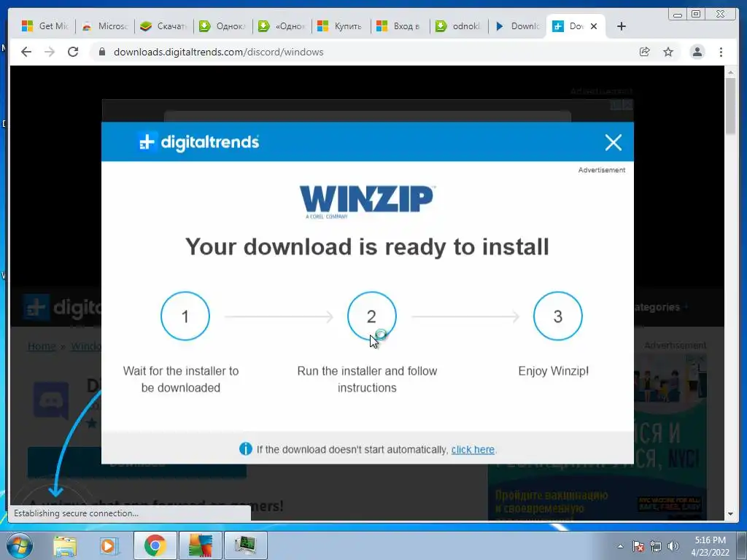Image resolution: width=747 pixels, height=560 pixels.
Task: Open Chrome three-dot menu
Action: tap(721, 52)
